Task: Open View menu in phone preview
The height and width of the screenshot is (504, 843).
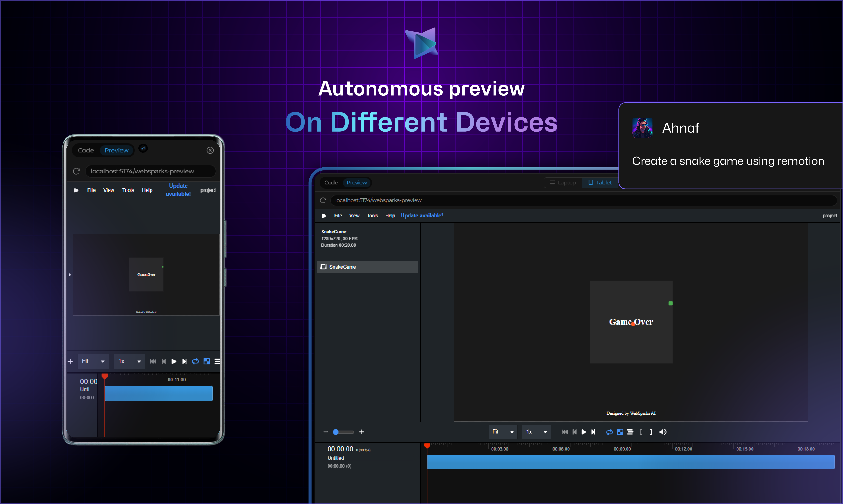Action: pyautogui.click(x=109, y=190)
